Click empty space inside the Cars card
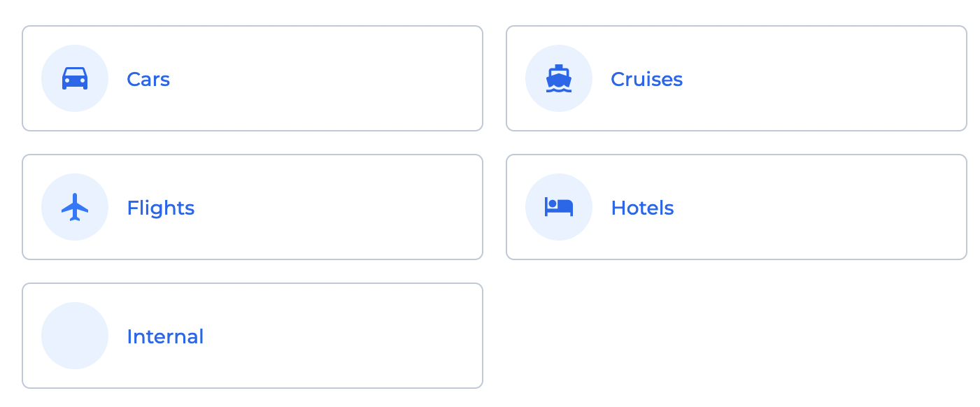The width and height of the screenshot is (980, 407). 336,78
